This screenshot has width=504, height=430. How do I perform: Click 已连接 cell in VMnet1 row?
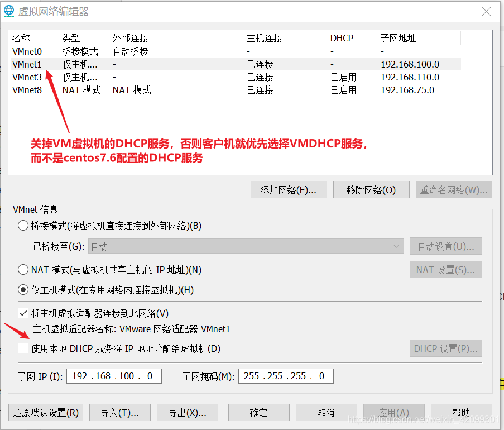pyautogui.click(x=260, y=64)
